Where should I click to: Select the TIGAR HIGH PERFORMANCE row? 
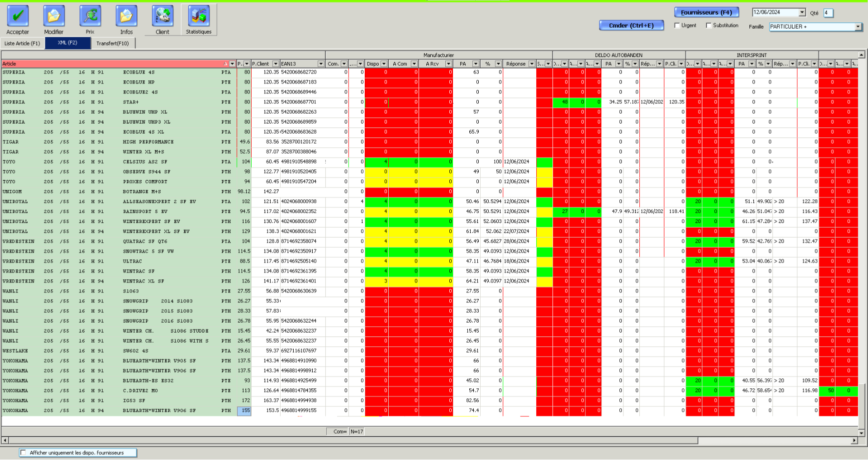pyautogui.click(x=430, y=142)
